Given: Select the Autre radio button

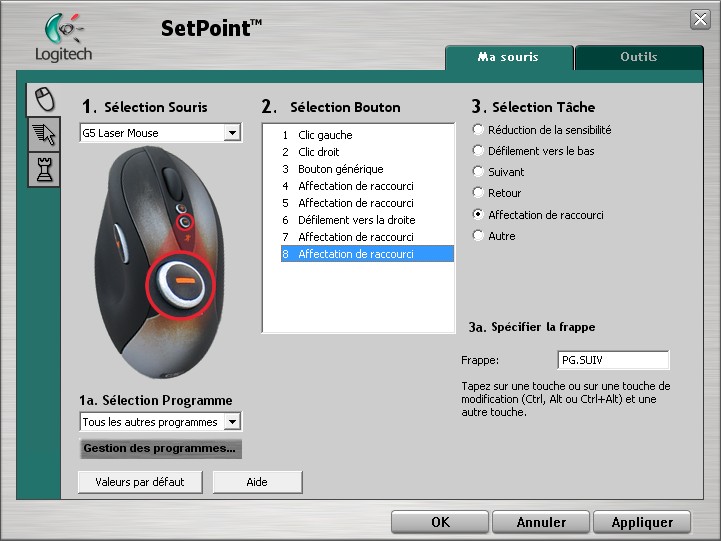Looking at the screenshot, I should tap(478, 236).
